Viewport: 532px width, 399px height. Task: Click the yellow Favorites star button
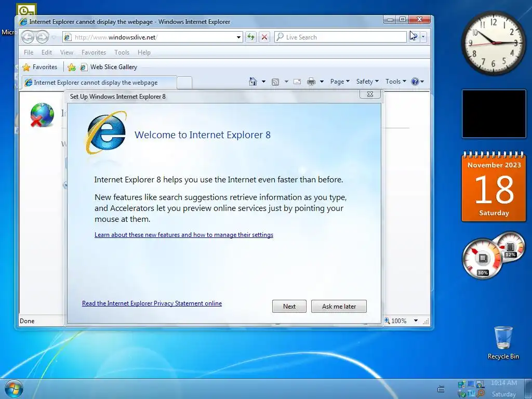point(26,67)
